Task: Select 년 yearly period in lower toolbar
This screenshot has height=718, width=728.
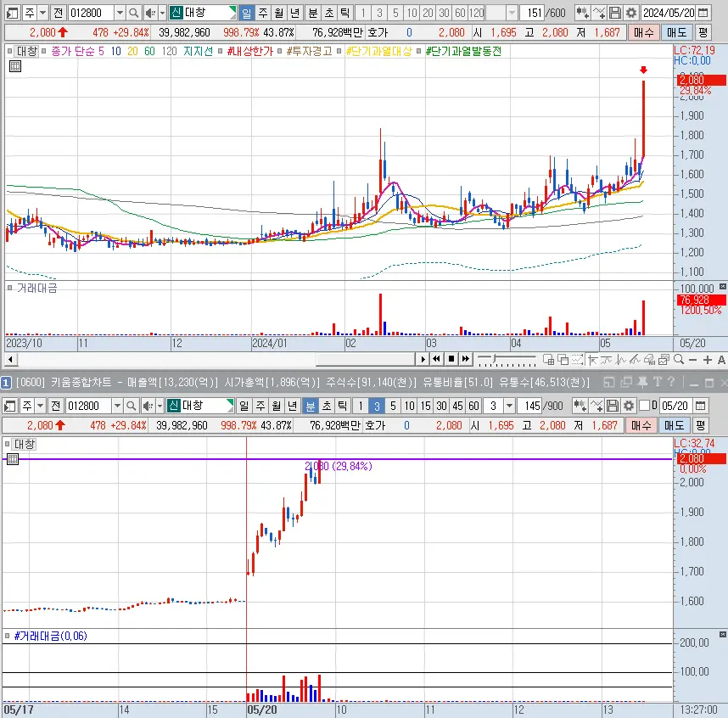Action: point(292,406)
